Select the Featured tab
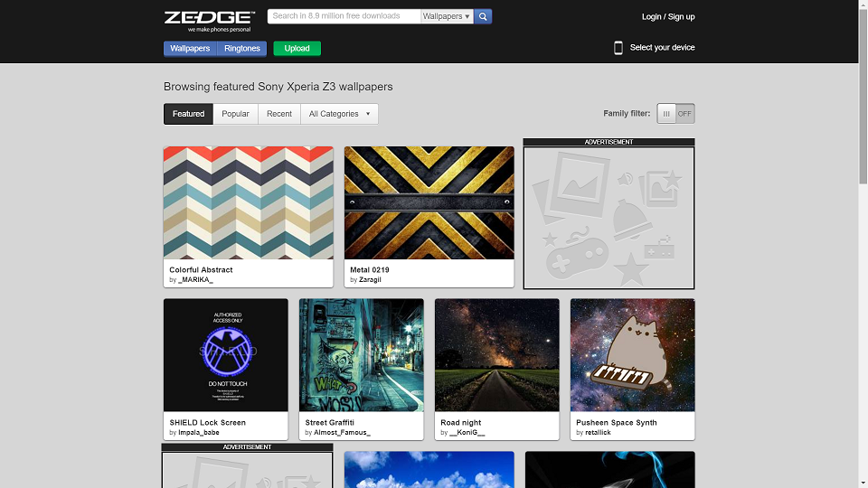The image size is (868, 488). click(x=188, y=114)
